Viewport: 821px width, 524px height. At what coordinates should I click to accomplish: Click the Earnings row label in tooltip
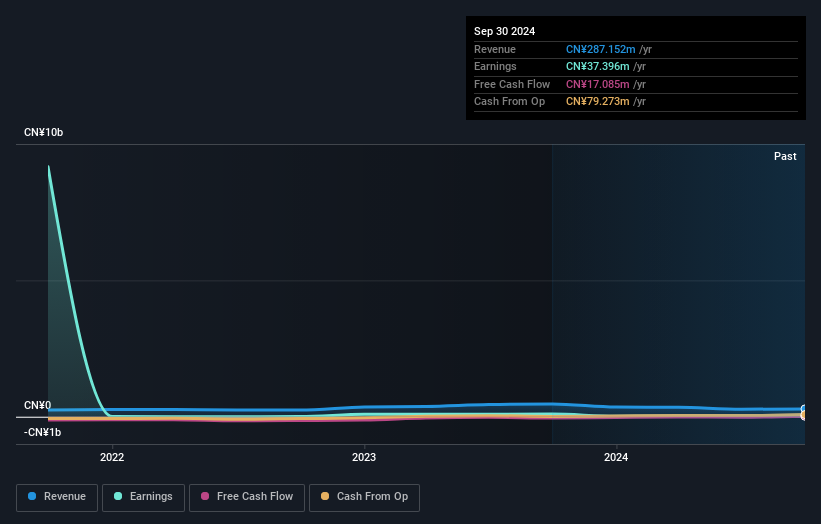pyautogui.click(x=495, y=66)
